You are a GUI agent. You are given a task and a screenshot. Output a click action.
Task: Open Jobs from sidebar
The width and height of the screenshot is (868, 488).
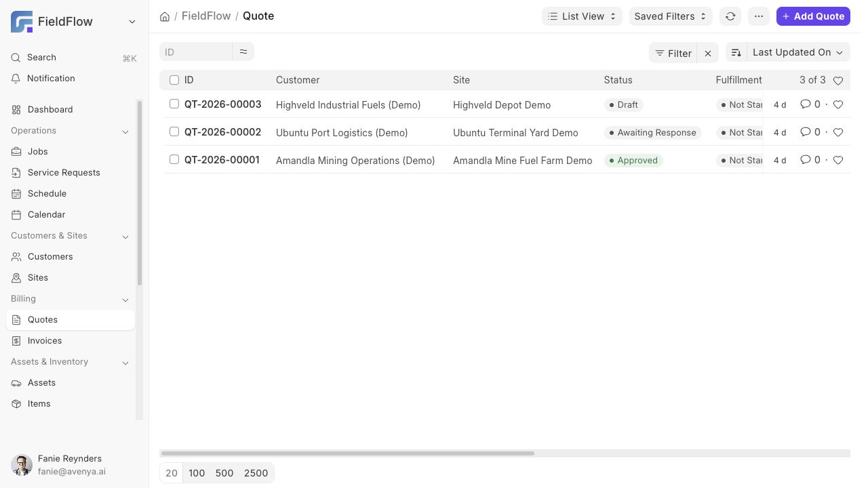71,152
